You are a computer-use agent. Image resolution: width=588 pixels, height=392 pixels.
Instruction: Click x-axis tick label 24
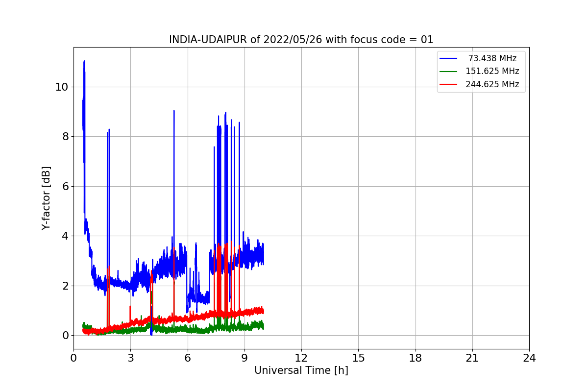529,358
